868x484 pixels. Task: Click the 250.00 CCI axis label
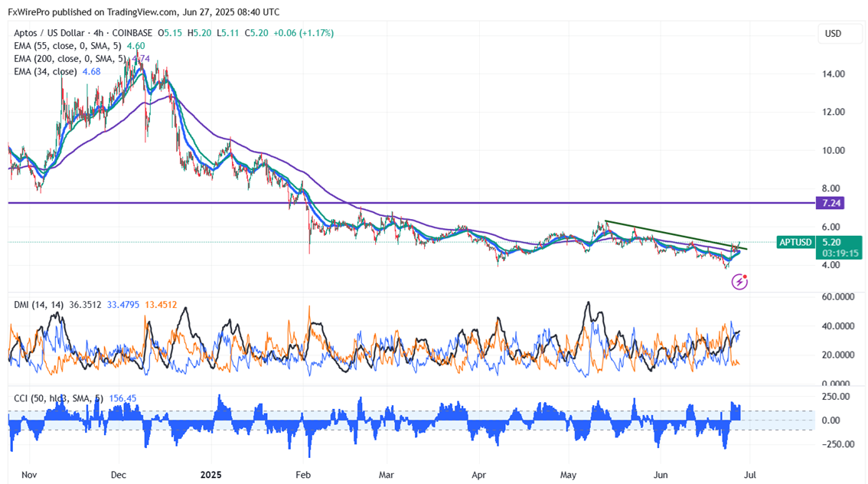(x=836, y=397)
